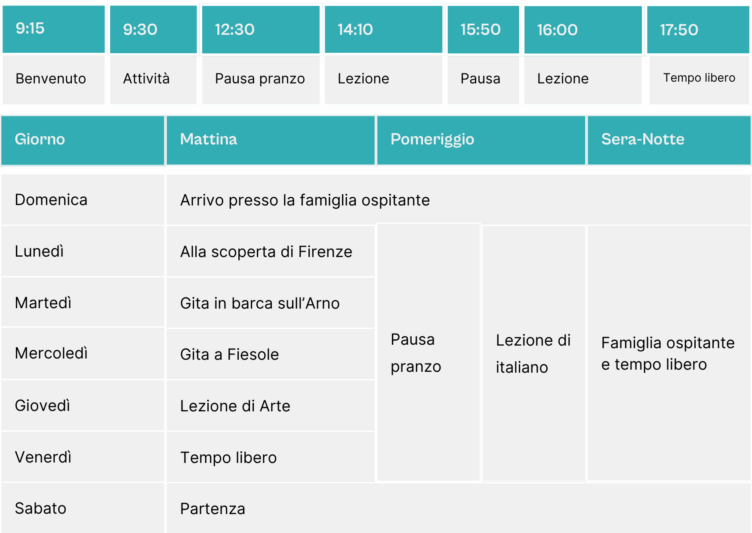Screen dimensions: 752x533
Task: Select the Alla scoperta di Firenze cell
Action: tap(267, 252)
